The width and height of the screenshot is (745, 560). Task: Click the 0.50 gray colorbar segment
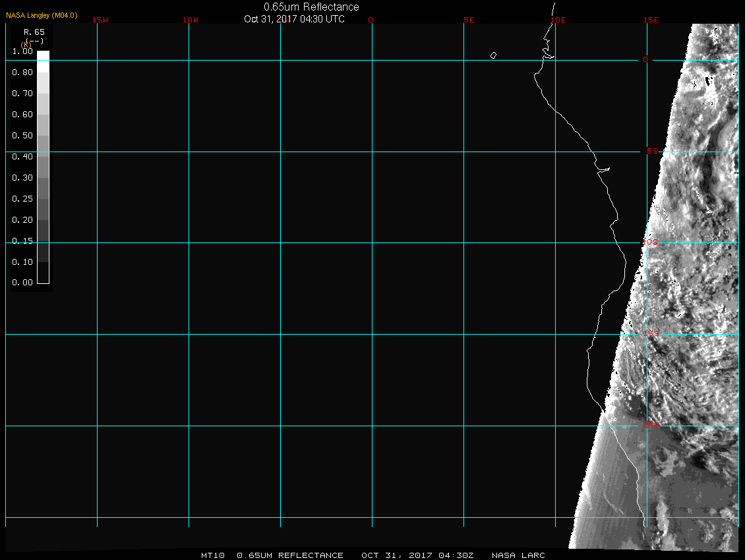[43, 140]
